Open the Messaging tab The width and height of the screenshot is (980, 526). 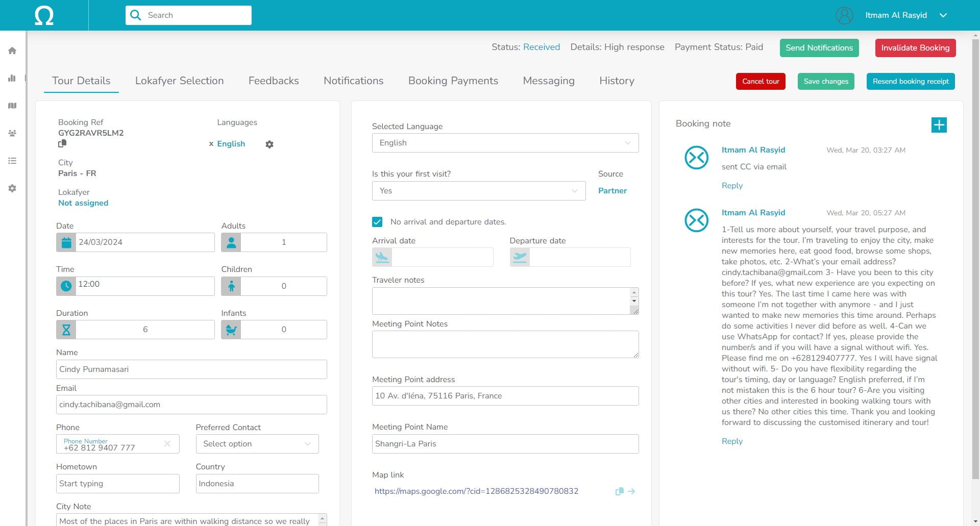[x=548, y=81]
